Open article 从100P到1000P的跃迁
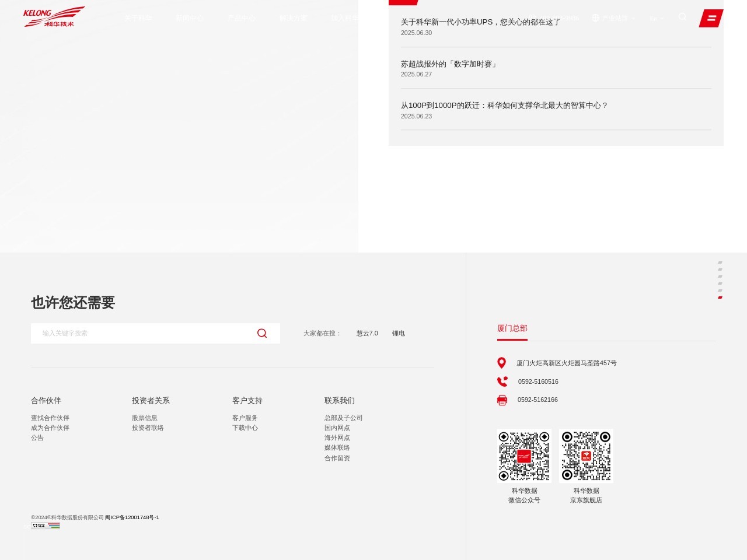This screenshot has width=747, height=560. (504, 106)
